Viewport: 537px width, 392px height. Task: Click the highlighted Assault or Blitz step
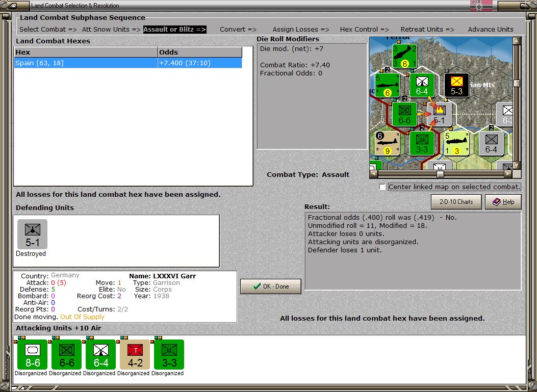pos(174,30)
